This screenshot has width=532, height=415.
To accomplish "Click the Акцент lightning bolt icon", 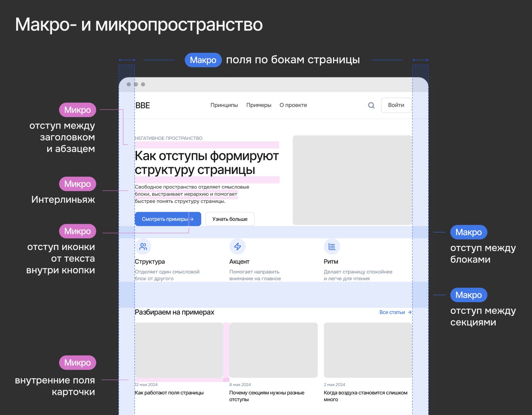I will click(238, 247).
